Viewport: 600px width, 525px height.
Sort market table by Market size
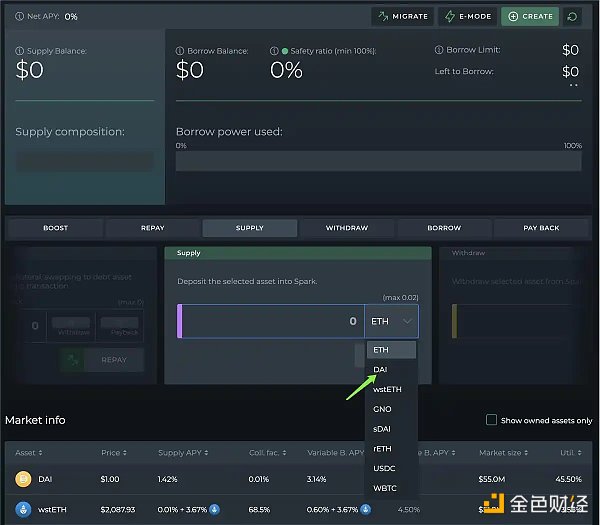(504, 453)
